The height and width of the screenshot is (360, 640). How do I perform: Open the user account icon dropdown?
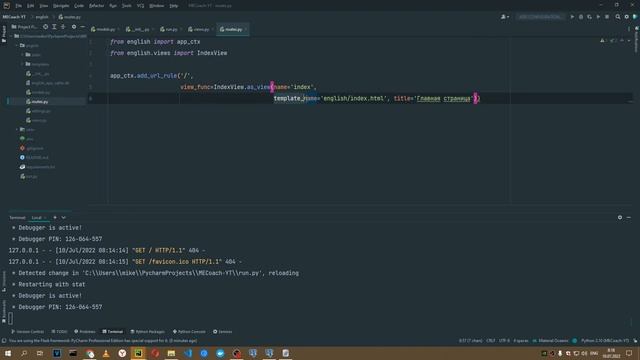(505, 17)
